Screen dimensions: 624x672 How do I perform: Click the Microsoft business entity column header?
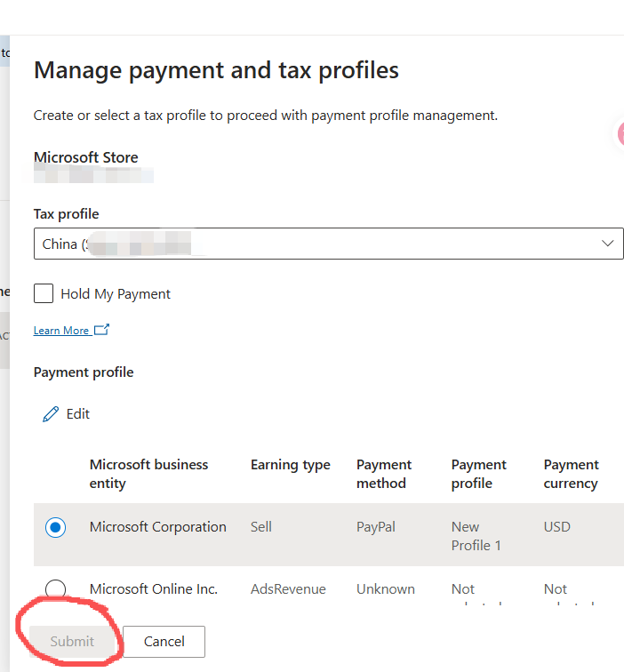click(x=148, y=474)
